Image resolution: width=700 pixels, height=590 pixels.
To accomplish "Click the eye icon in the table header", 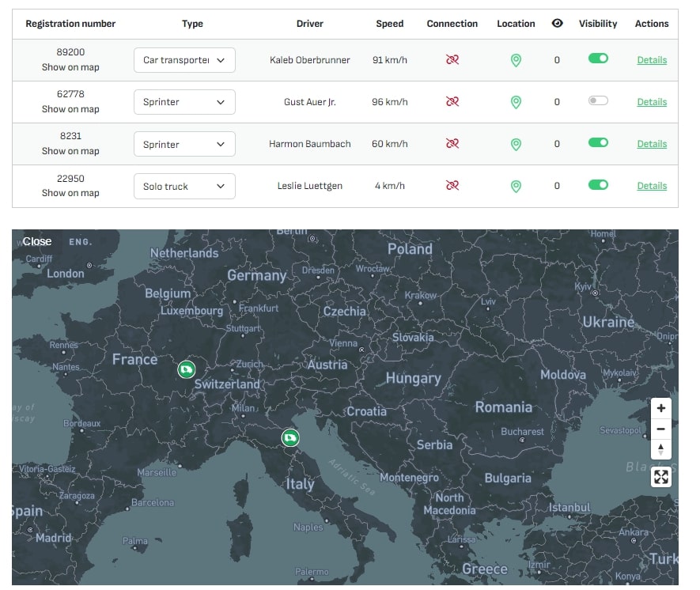I will click(557, 23).
